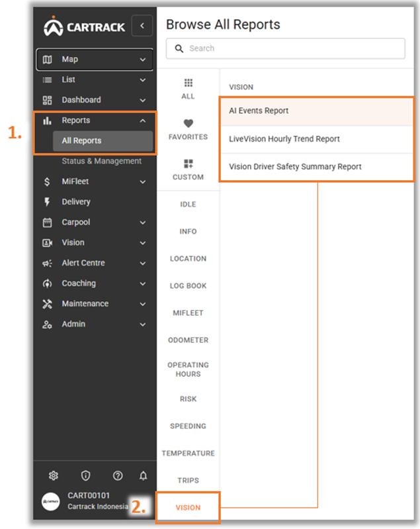Expand the Coaching menu chevron
The height and width of the screenshot is (529, 420).
pos(143,284)
